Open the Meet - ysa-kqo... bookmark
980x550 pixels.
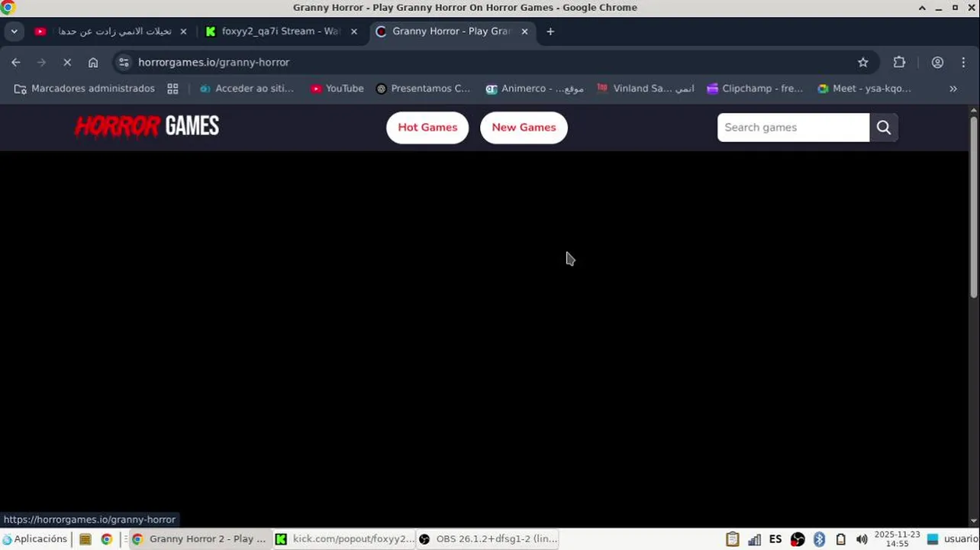point(864,89)
